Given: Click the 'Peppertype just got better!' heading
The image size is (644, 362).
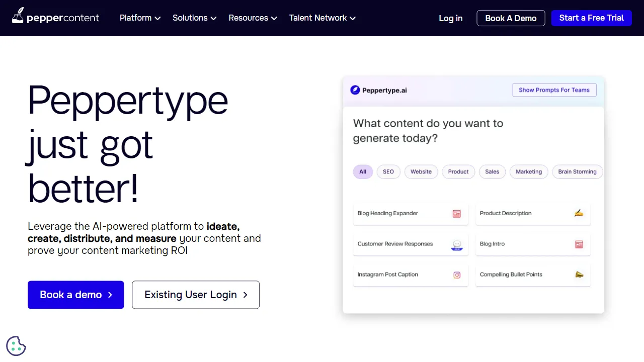Looking at the screenshot, I should pyautogui.click(x=128, y=145).
